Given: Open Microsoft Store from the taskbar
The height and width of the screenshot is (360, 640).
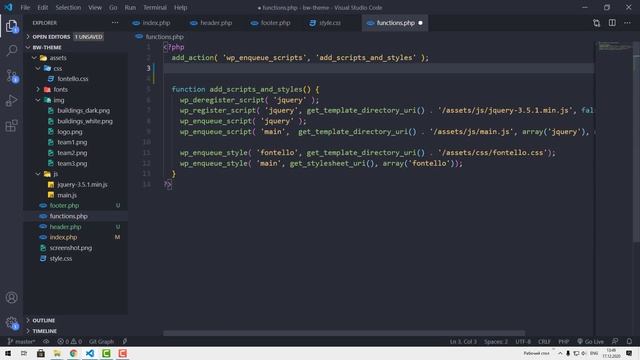Looking at the screenshot, I should (40, 353).
